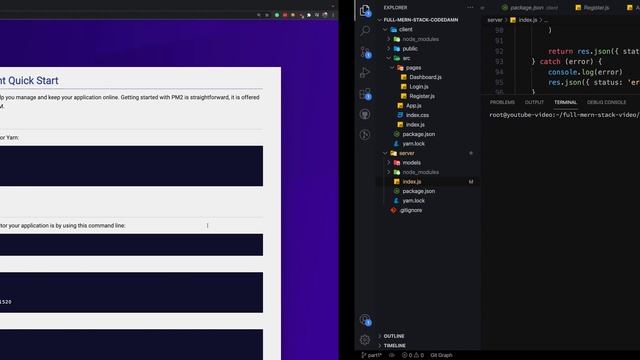This screenshot has height=360, width=640.
Task: Open server package.json in explorer
Action: coord(418,191)
